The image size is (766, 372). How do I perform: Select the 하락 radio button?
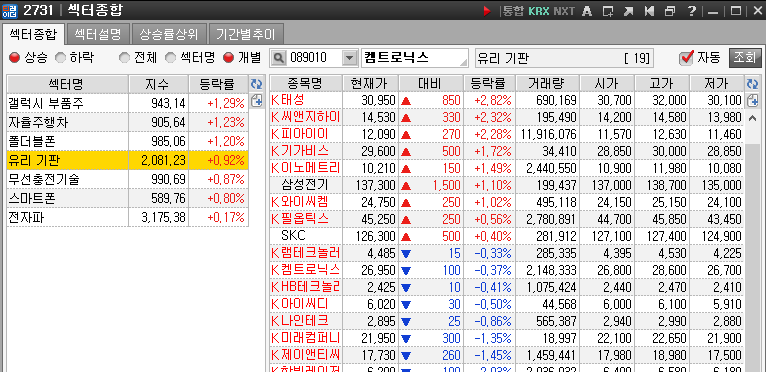pyautogui.click(x=61, y=58)
